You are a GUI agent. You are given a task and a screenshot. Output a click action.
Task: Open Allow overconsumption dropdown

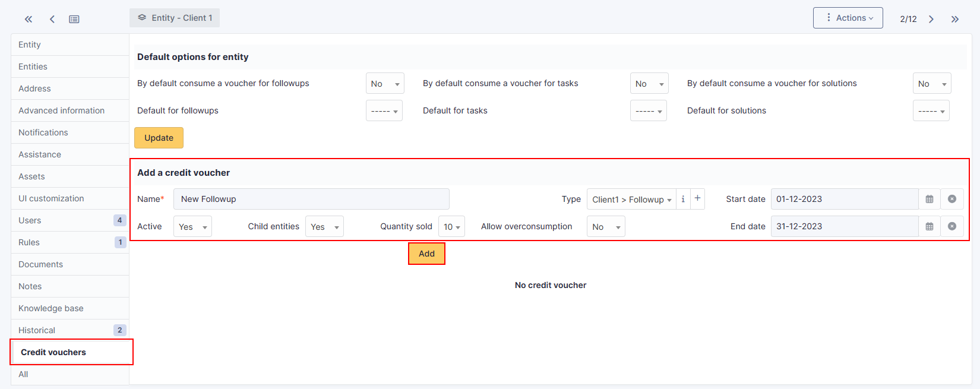pos(606,227)
